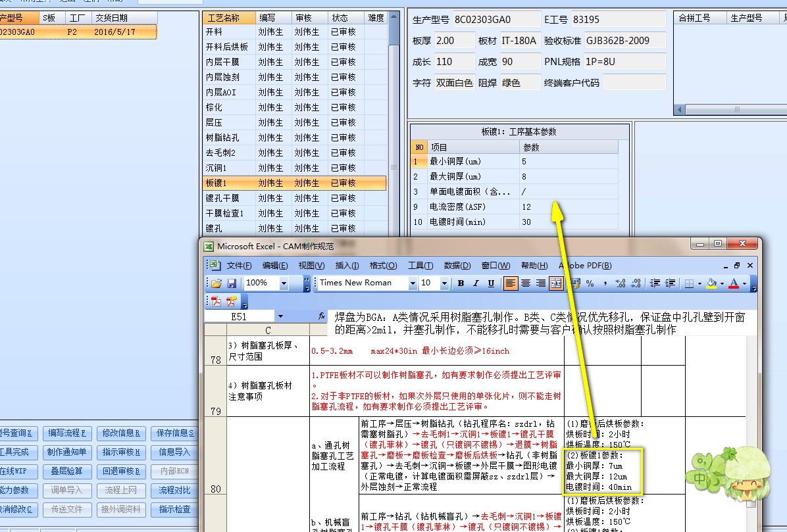
Task: Select the 镀孔干膜 process row
Action: (295, 198)
